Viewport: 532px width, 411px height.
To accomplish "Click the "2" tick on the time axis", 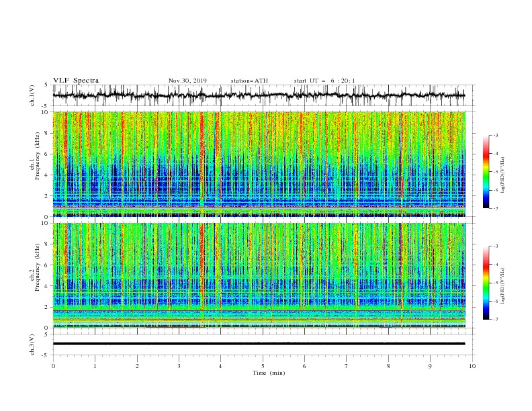I will [137, 366].
